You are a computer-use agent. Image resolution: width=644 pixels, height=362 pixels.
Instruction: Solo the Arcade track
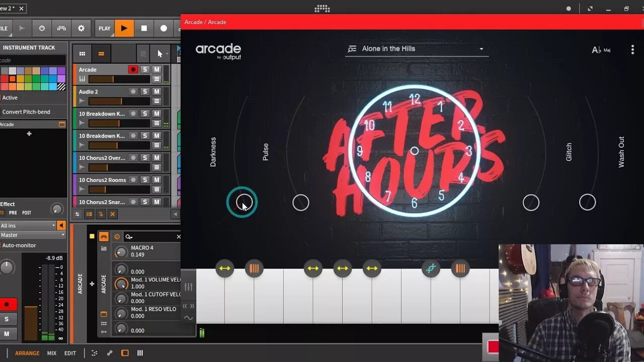[145, 69]
